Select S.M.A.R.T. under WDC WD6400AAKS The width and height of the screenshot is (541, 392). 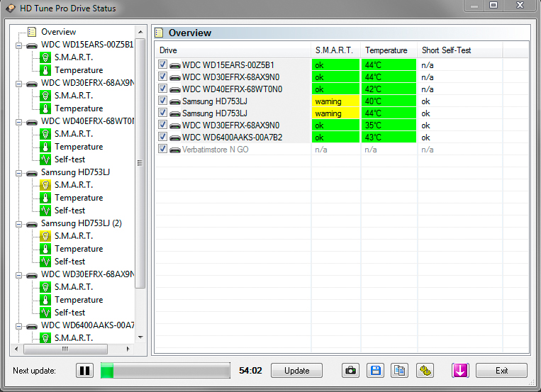pyautogui.click(x=74, y=338)
